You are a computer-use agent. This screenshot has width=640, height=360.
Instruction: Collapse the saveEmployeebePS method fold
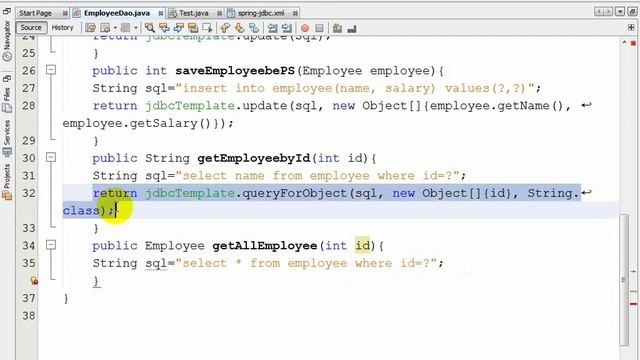(51, 70)
